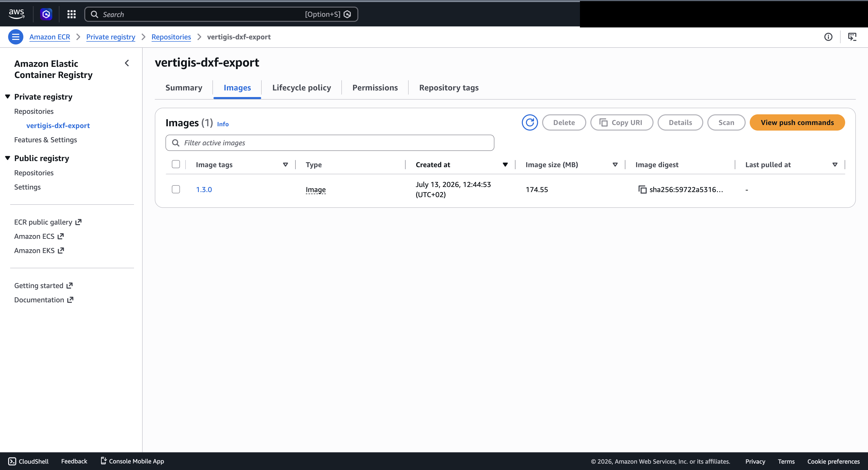
Task: Open the Repository tags tab
Action: [449, 88]
